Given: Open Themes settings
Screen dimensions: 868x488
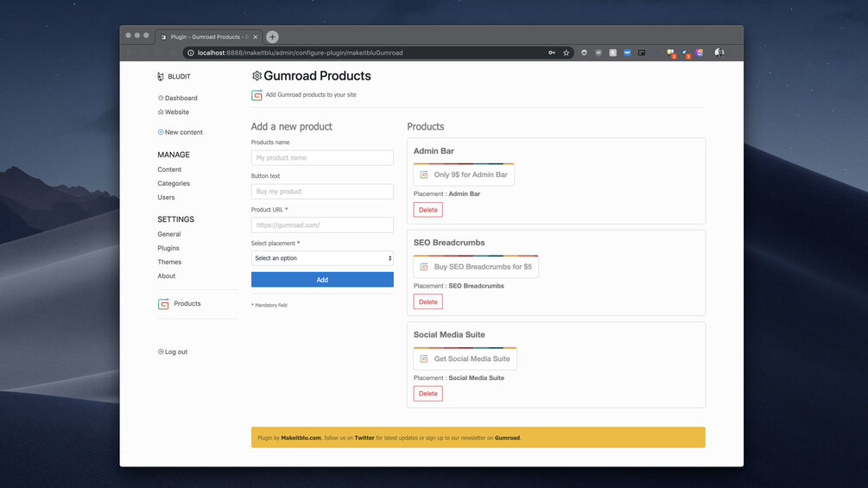Looking at the screenshot, I should click(x=169, y=262).
